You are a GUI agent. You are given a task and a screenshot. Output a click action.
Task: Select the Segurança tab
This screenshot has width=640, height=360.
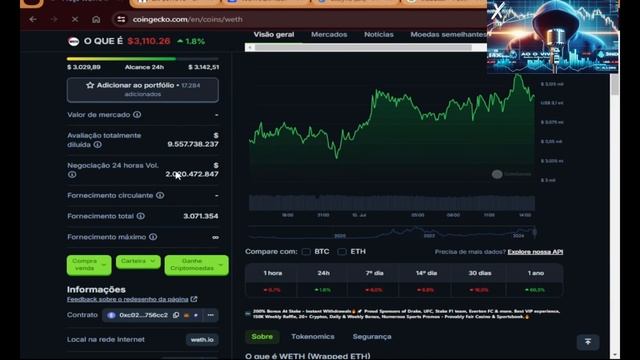372,337
